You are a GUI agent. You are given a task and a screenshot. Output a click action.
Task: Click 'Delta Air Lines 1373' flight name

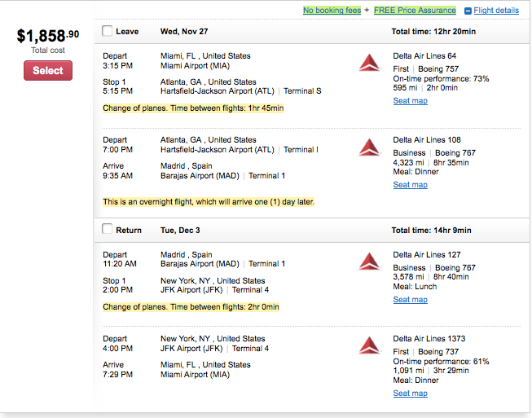tap(429, 339)
